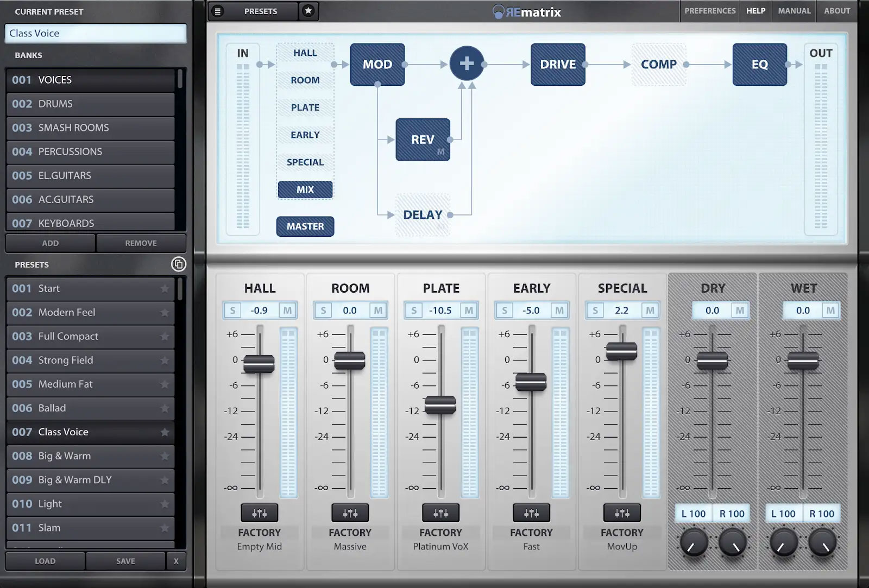Solo the HALL channel
Viewport: 869px width, 588px height.
232,311
